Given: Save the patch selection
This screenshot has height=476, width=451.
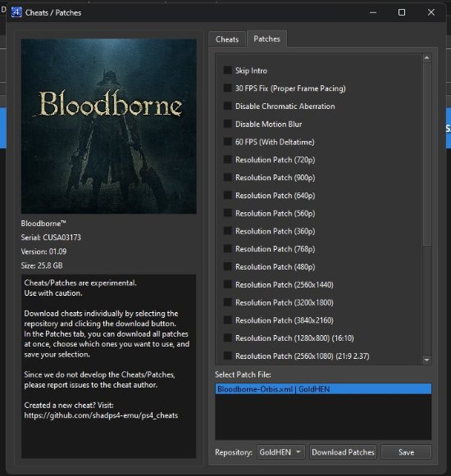Looking at the screenshot, I should point(406,452).
